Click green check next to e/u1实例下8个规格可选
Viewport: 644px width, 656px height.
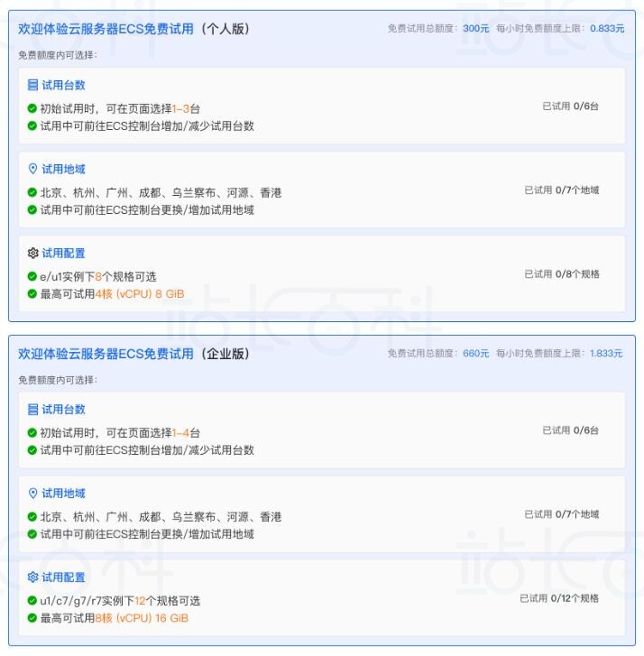(32, 276)
